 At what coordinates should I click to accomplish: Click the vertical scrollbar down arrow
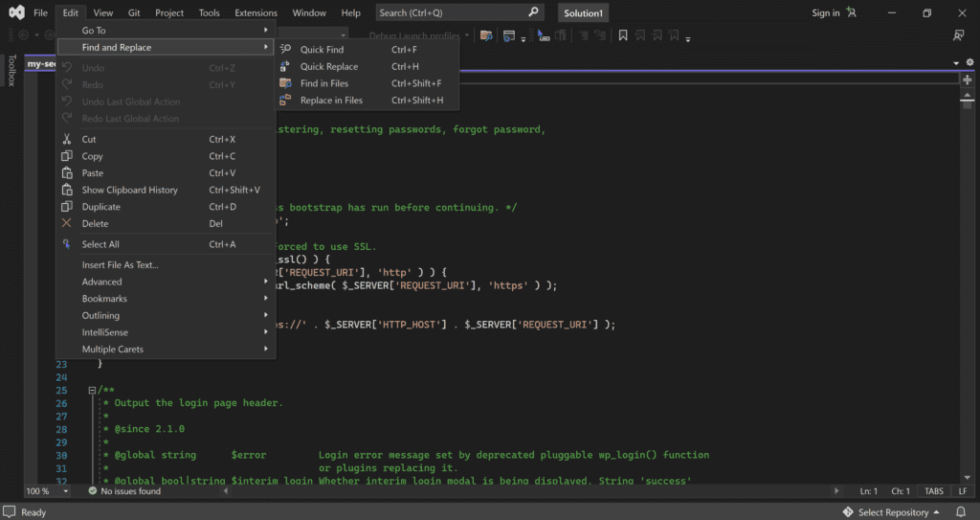[x=967, y=479]
